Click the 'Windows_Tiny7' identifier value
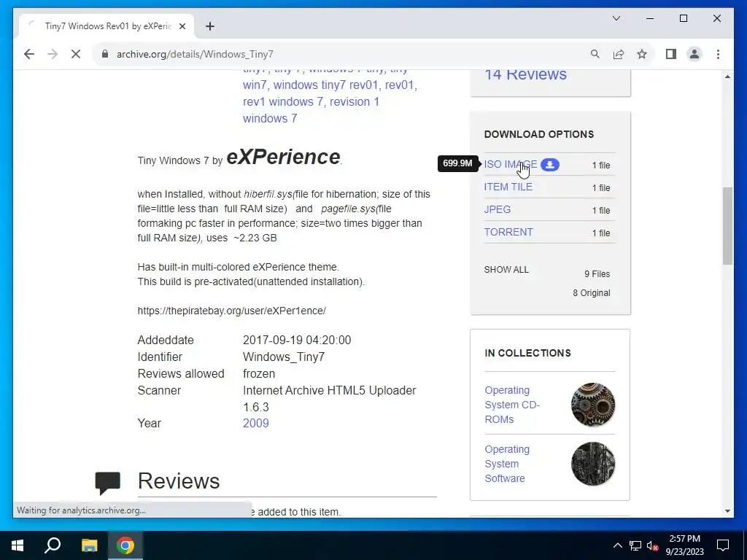747x560 pixels. click(x=284, y=357)
